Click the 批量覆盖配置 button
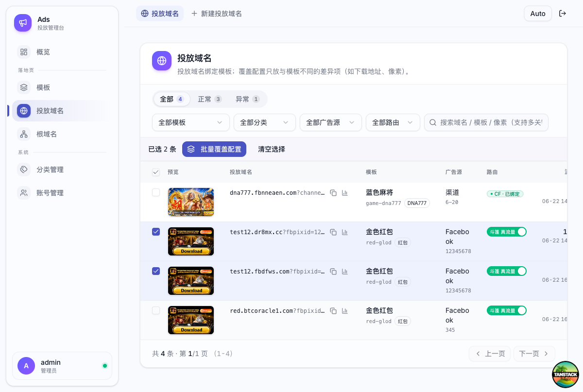Screen dimensions: 583x392 (214, 149)
